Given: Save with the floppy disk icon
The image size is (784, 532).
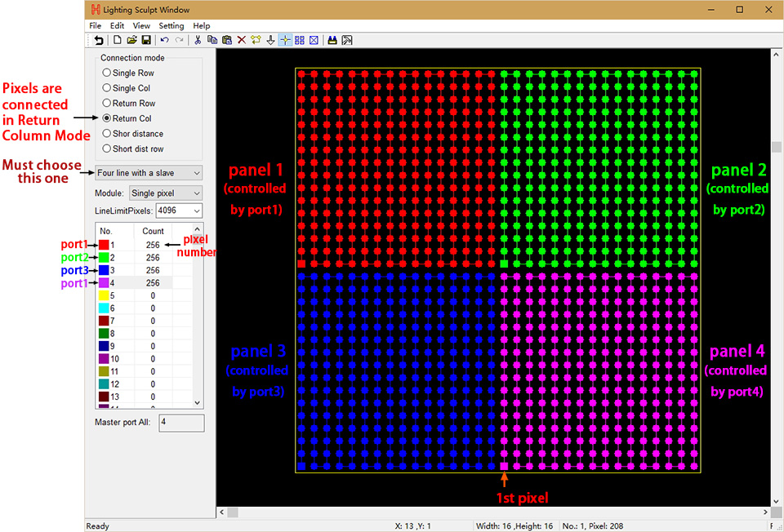Looking at the screenshot, I should point(146,40).
